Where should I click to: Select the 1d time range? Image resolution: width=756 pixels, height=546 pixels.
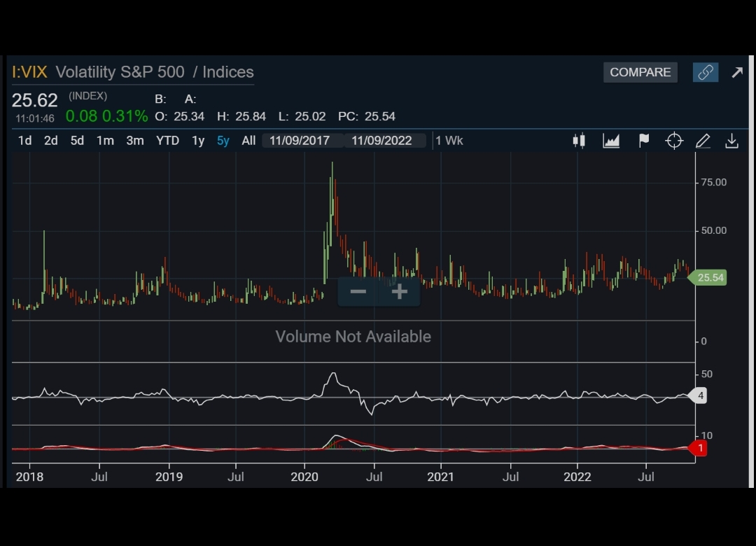coord(24,141)
